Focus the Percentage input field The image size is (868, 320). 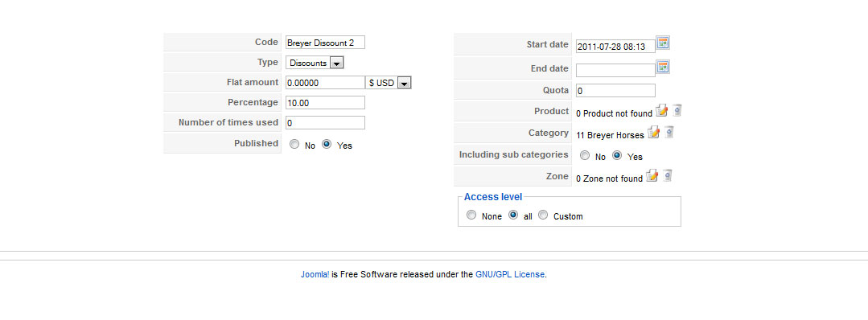326,102
